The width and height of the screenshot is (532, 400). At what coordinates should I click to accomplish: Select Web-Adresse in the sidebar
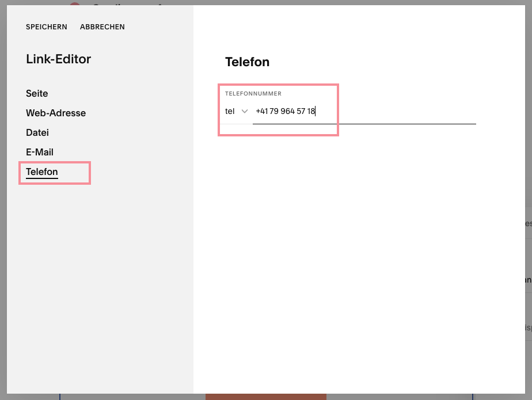point(56,113)
